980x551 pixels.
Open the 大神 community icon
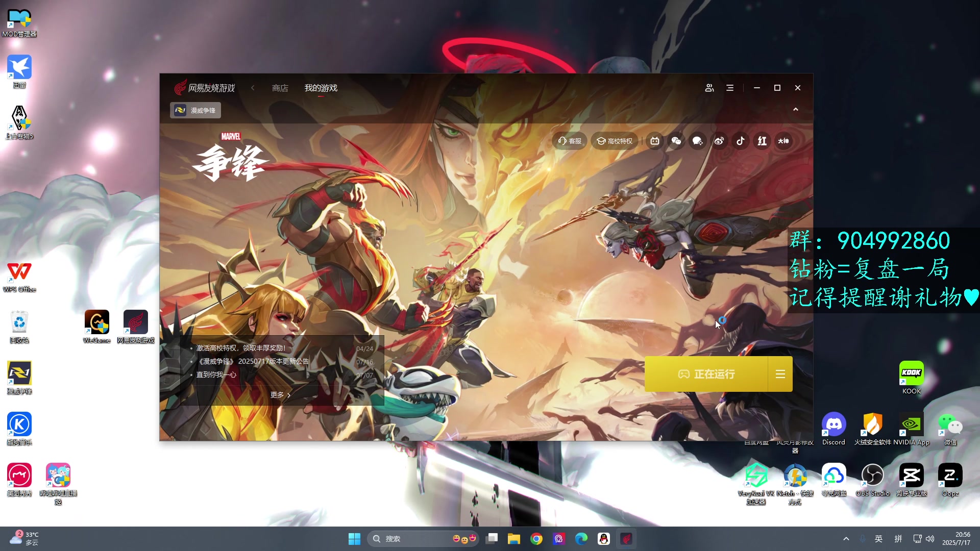coord(783,141)
